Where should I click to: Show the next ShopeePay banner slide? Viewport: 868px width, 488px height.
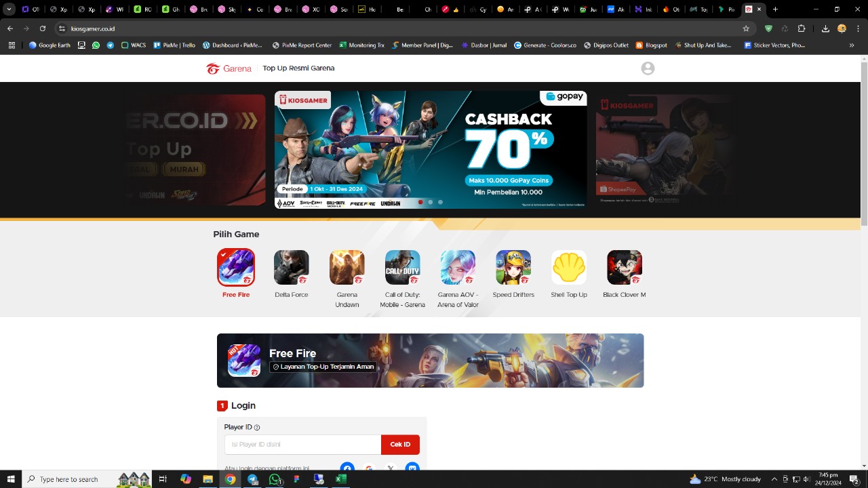click(x=665, y=150)
